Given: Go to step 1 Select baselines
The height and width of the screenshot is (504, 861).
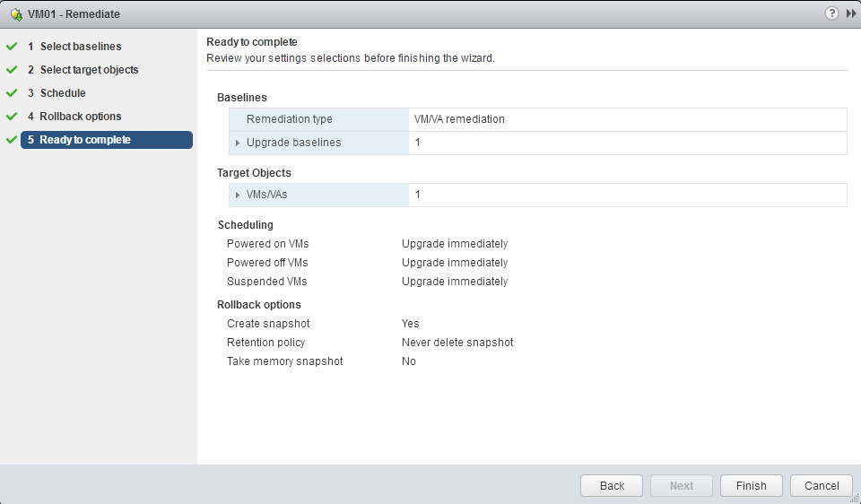Looking at the screenshot, I should pos(80,47).
